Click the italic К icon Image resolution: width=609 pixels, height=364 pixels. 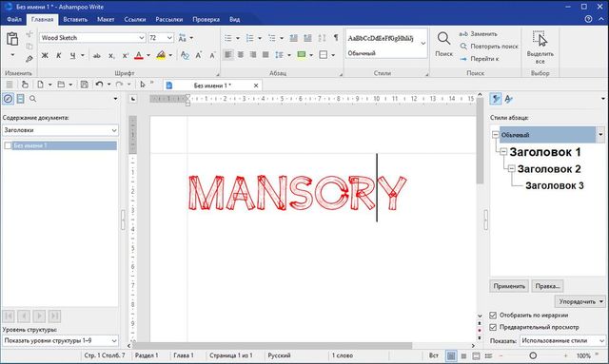[x=59, y=55]
